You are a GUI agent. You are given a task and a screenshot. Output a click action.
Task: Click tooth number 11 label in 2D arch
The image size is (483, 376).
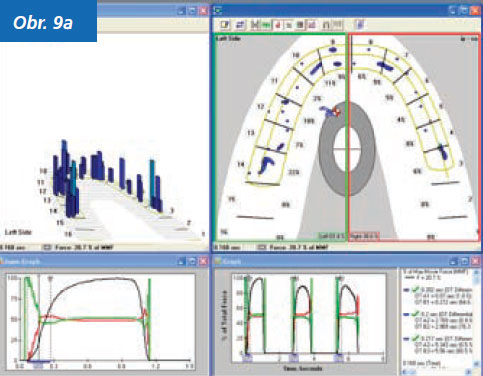(274, 81)
